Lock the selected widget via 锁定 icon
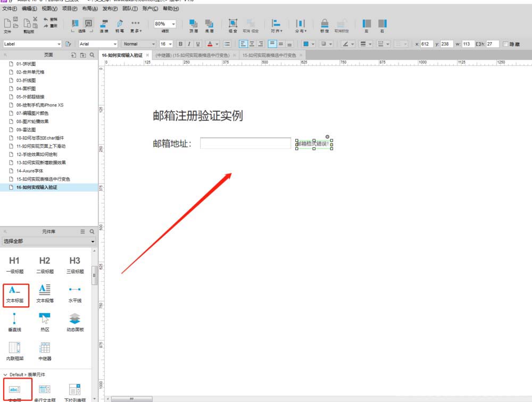Viewport: 532px width, 402px height. click(x=325, y=24)
